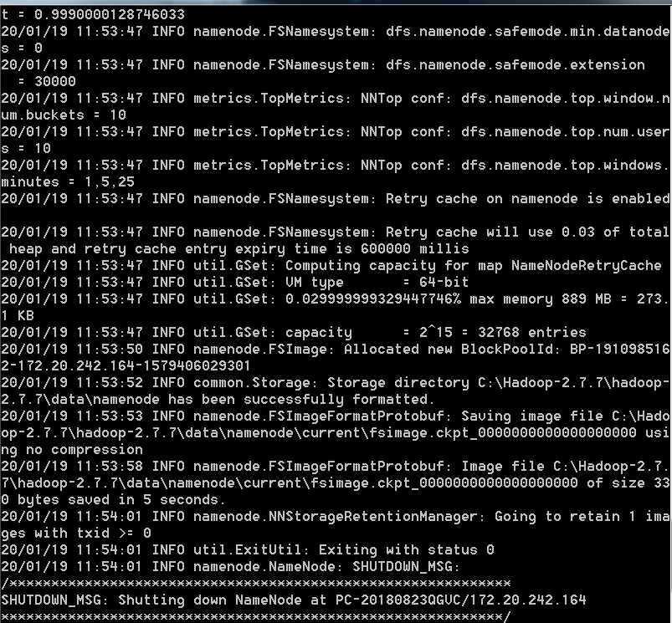
Task: Click 'ng no compression' text
Action: pyautogui.click(x=72, y=450)
